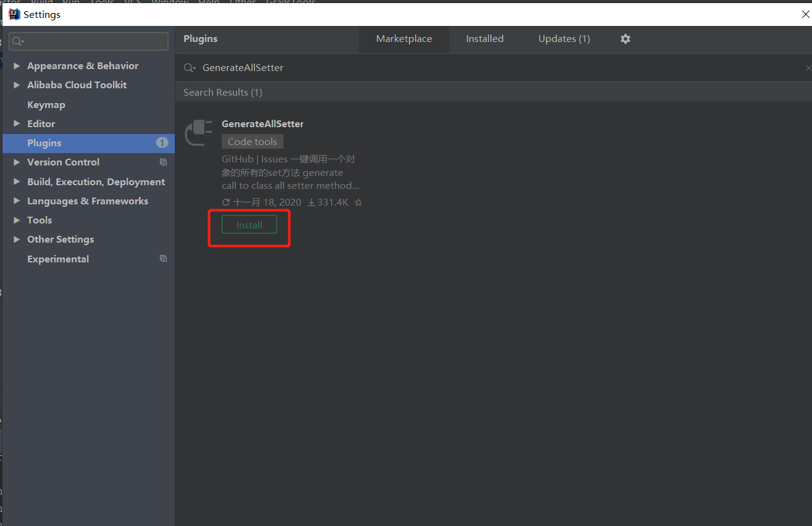Select Languages & Frameworks label

[x=88, y=201]
